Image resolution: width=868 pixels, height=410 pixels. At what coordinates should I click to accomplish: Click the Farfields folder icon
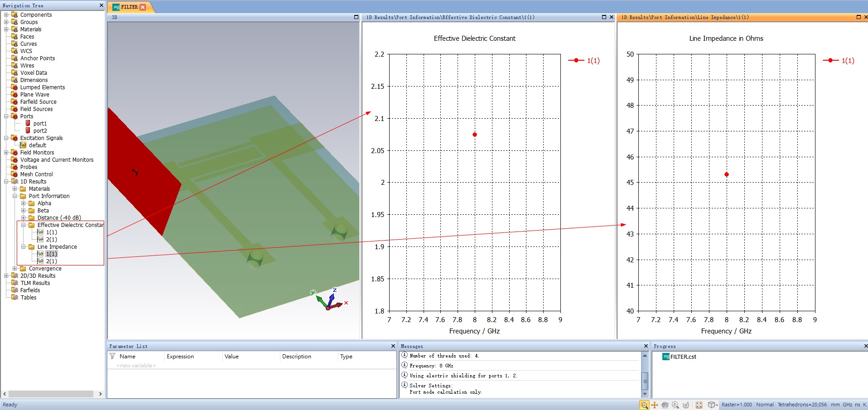pyautogui.click(x=14, y=290)
